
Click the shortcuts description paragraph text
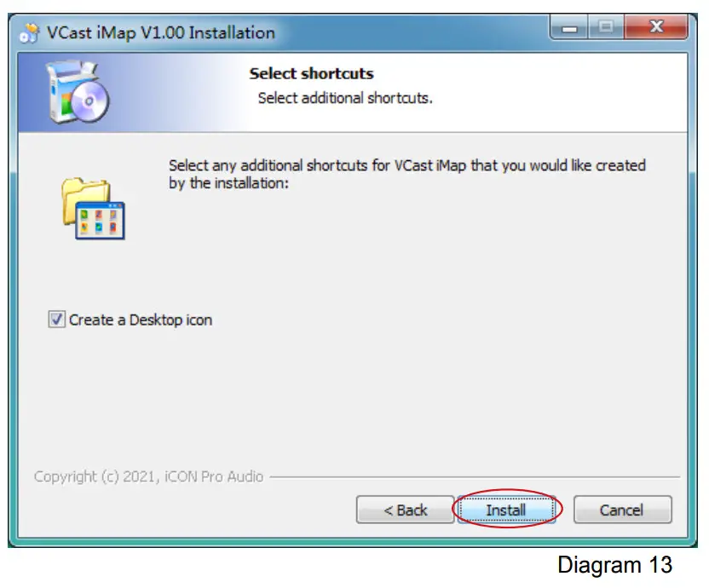407,174
